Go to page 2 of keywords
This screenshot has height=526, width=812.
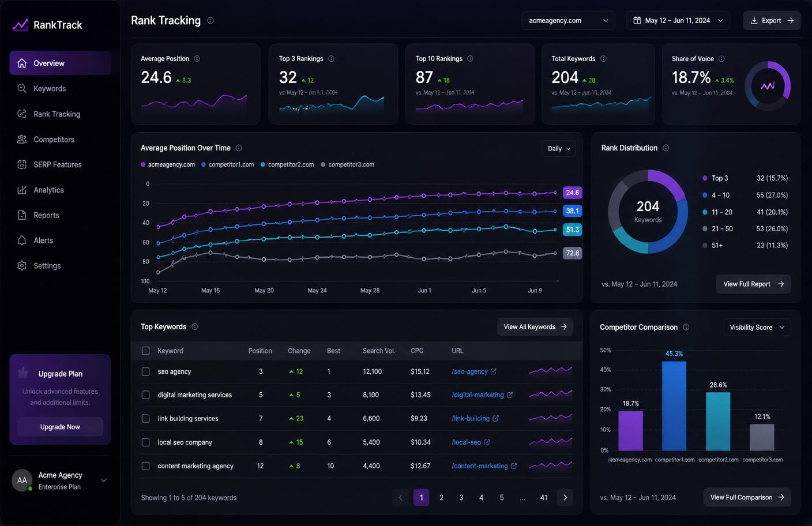pyautogui.click(x=441, y=497)
